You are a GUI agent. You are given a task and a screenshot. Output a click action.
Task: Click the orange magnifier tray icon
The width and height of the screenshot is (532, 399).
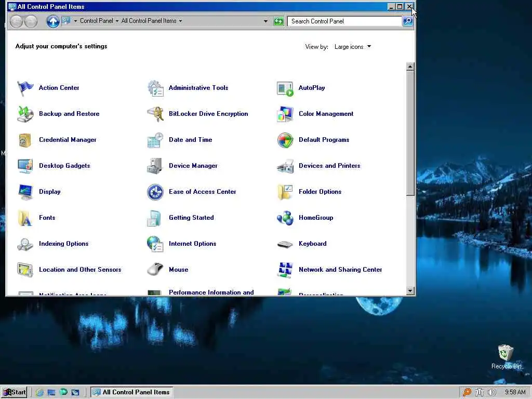[x=467, y=393]
